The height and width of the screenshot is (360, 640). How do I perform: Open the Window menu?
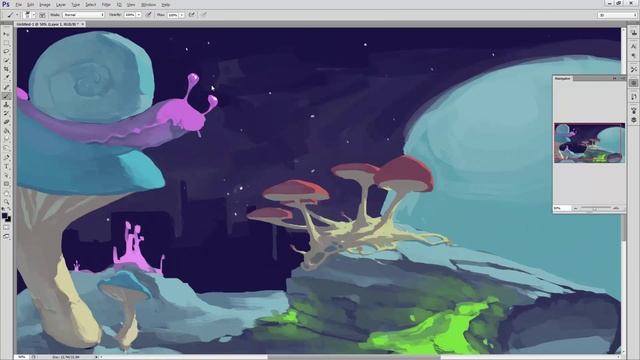tap(148, 4)
